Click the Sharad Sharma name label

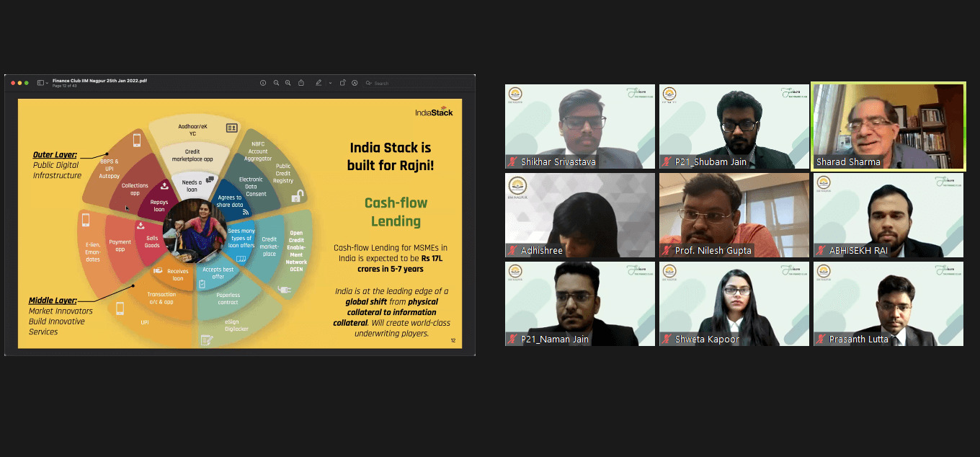click(848, 162)
